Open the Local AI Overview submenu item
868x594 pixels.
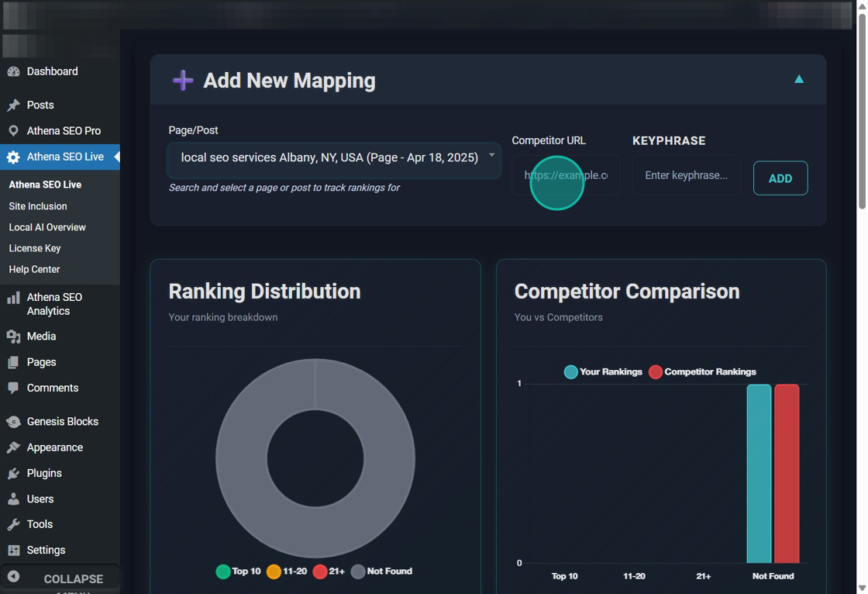coord(47,227)
